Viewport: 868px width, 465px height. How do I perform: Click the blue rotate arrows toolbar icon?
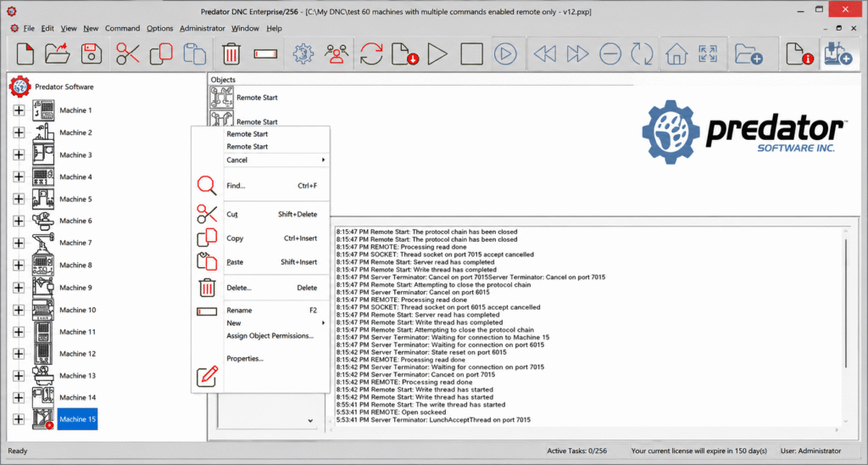pos(643,54)
